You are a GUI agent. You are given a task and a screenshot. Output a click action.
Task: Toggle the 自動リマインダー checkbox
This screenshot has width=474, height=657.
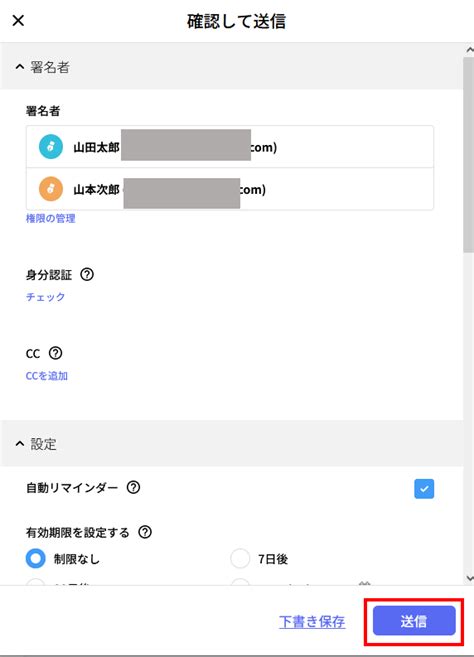pos(424,489)
